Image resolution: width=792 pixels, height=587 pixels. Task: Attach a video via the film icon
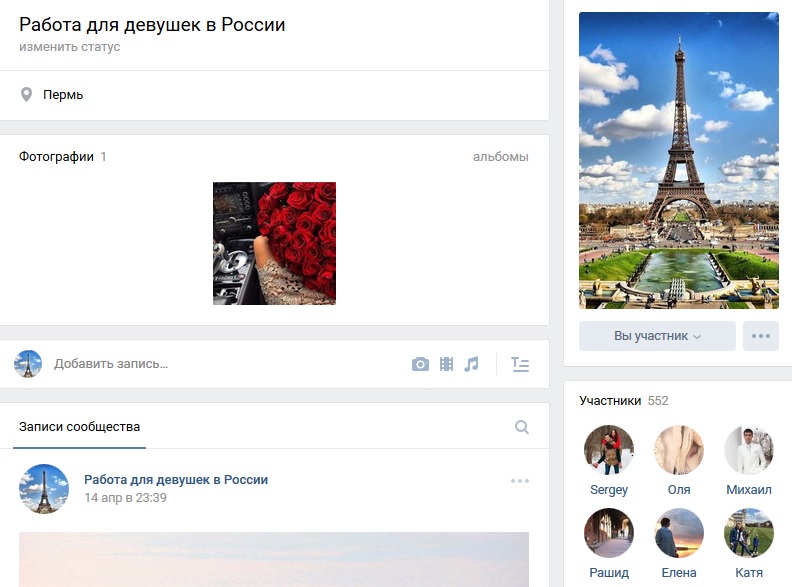pos(447,364)
